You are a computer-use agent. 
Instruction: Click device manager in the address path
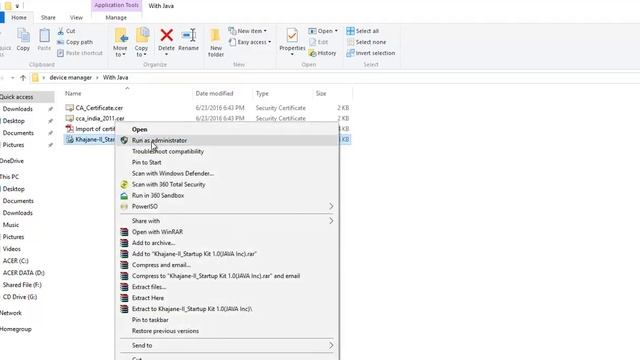(x=71, y=78)
